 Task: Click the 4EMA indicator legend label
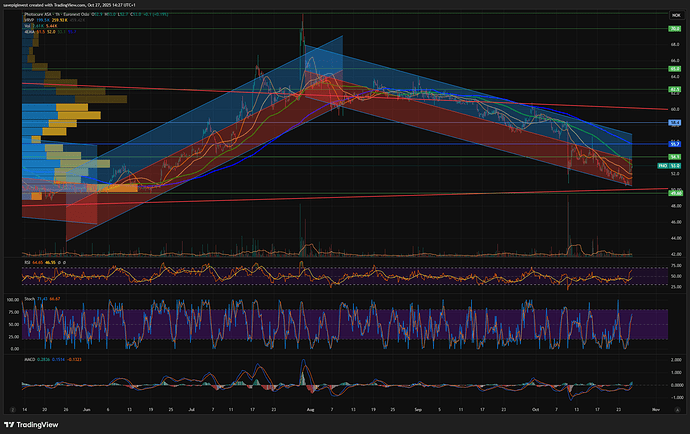(28, 31)
